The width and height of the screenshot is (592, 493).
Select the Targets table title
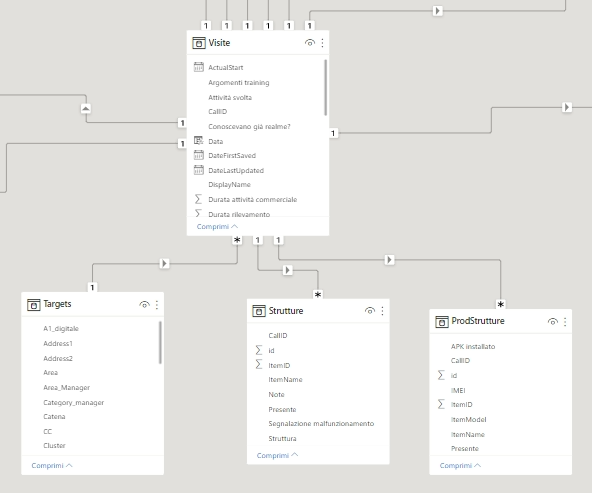[57, 304]
